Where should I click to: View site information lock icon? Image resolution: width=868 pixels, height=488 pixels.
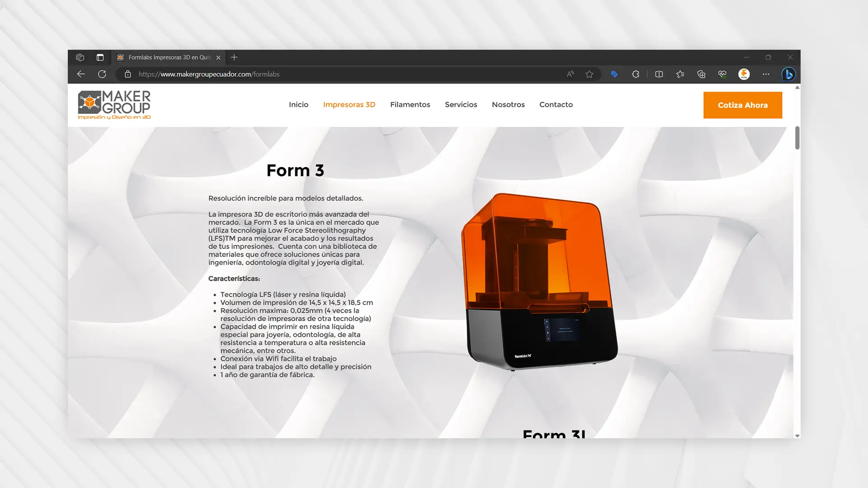(x=128, y=74)
